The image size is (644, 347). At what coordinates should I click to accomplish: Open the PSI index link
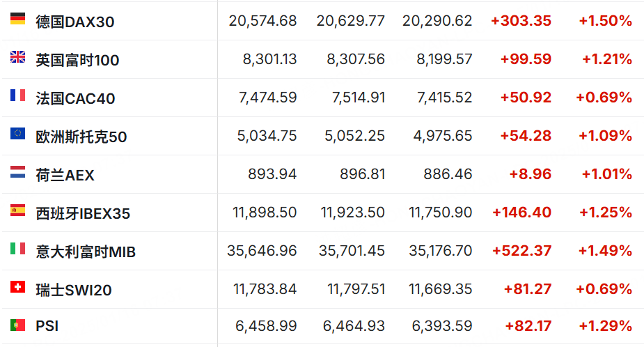click(46, 325)
